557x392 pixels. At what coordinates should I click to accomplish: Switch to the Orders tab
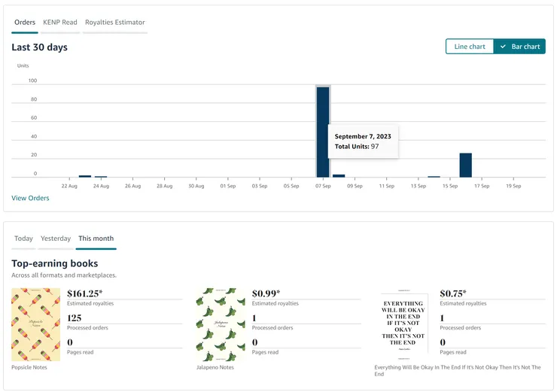25,23
